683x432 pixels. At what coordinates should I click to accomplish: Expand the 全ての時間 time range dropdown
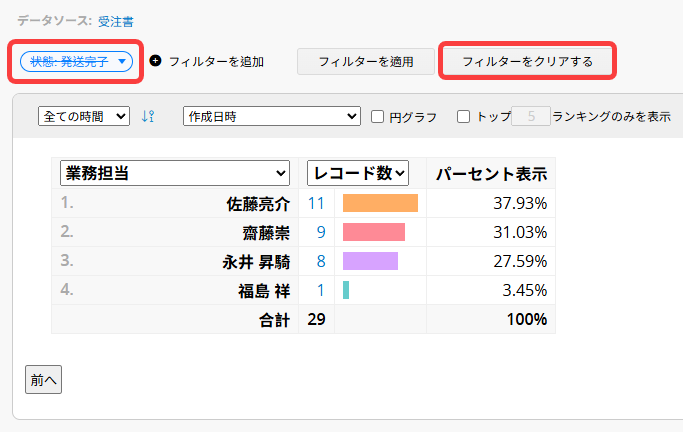pyautogui.click(x=84, y=116)
